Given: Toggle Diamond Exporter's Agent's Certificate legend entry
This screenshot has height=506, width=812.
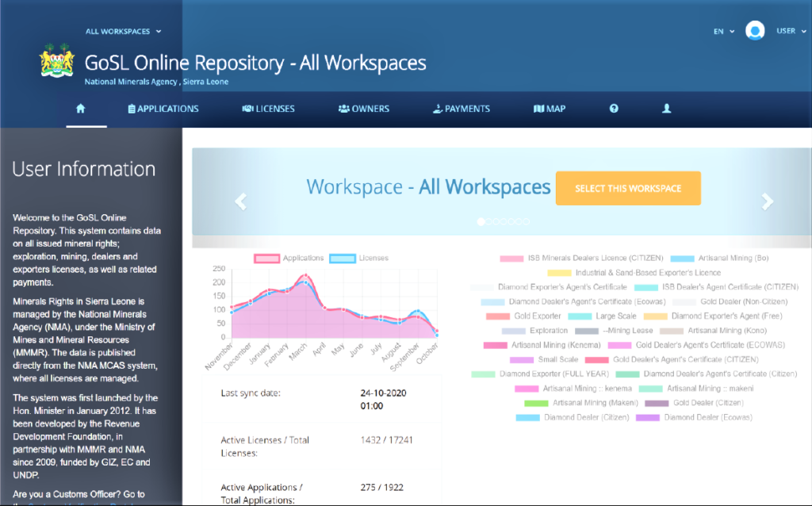Looking at the screenshot, I should (549, 287).
